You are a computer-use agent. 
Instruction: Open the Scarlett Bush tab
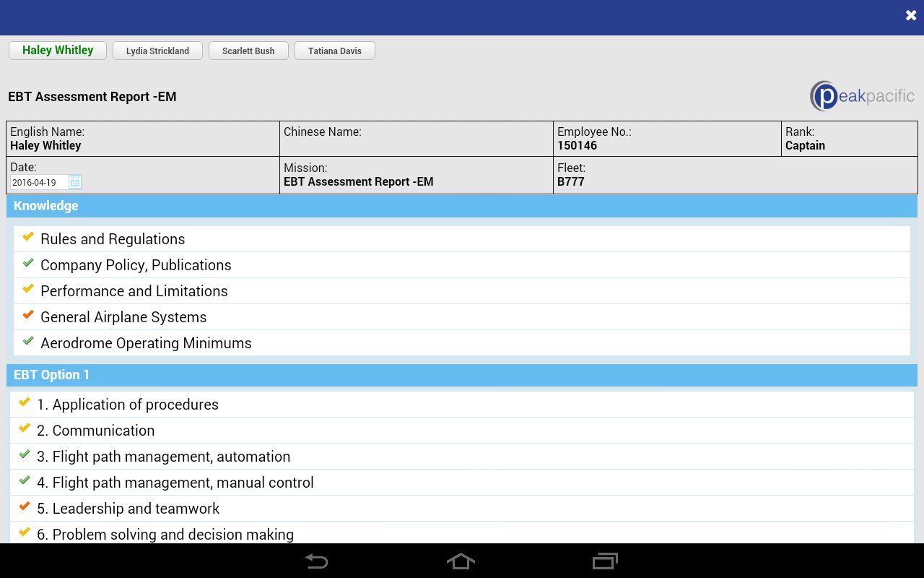[248, 51]
